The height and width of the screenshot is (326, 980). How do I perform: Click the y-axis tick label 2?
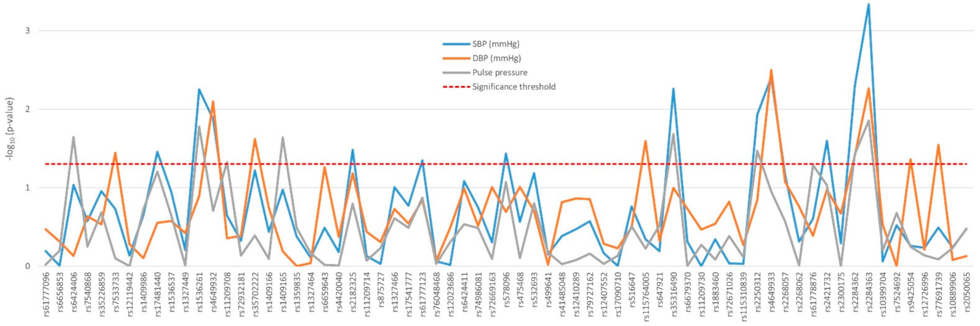(x=27, y=109)
